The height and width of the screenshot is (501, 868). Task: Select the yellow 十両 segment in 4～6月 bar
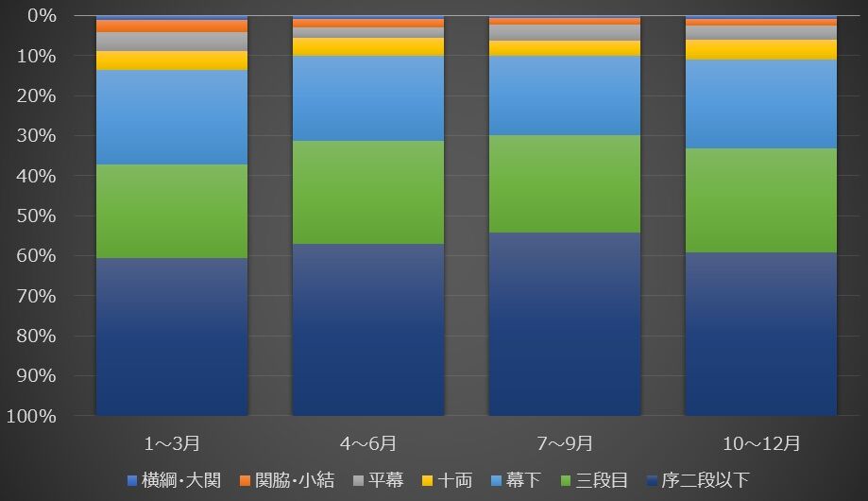(x=368, y=46)
